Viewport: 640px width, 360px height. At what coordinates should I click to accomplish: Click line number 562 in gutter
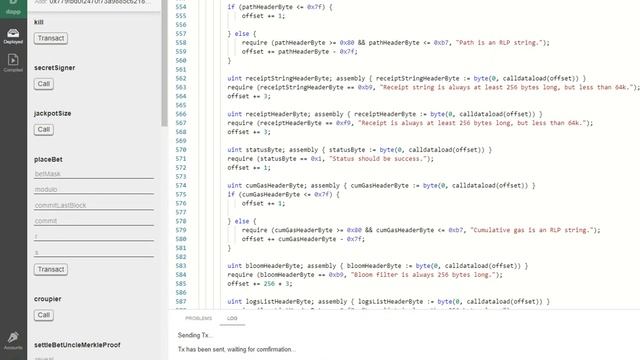(x=181, y=78)
